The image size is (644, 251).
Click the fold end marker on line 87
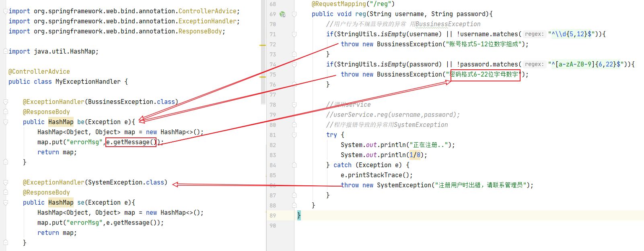tap(294, 195)
